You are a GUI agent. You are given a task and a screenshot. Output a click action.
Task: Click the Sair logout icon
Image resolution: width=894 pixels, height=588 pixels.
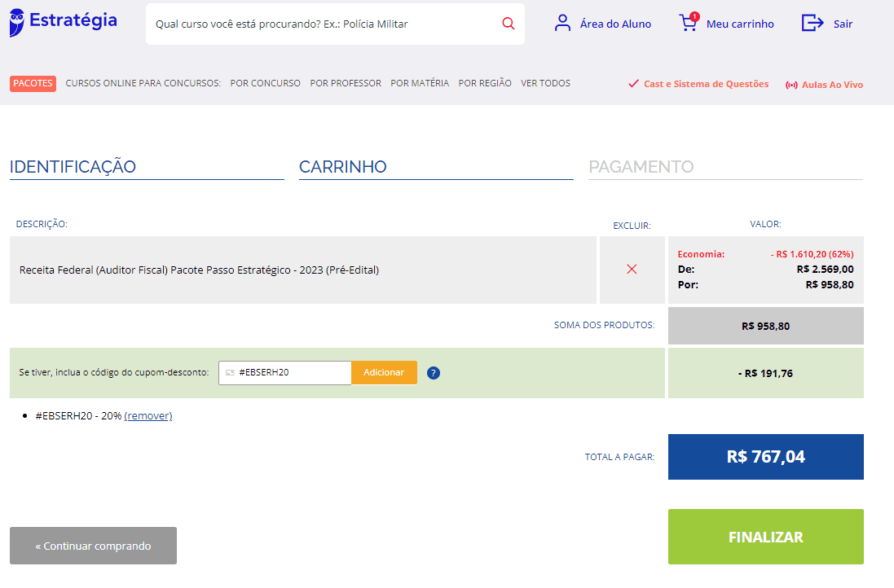[813, 23]
